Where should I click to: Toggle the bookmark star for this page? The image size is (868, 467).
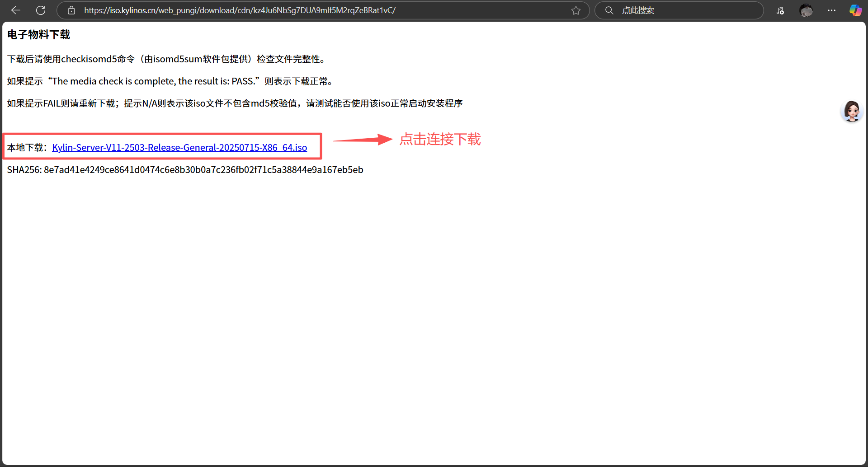tap(576, 10)
